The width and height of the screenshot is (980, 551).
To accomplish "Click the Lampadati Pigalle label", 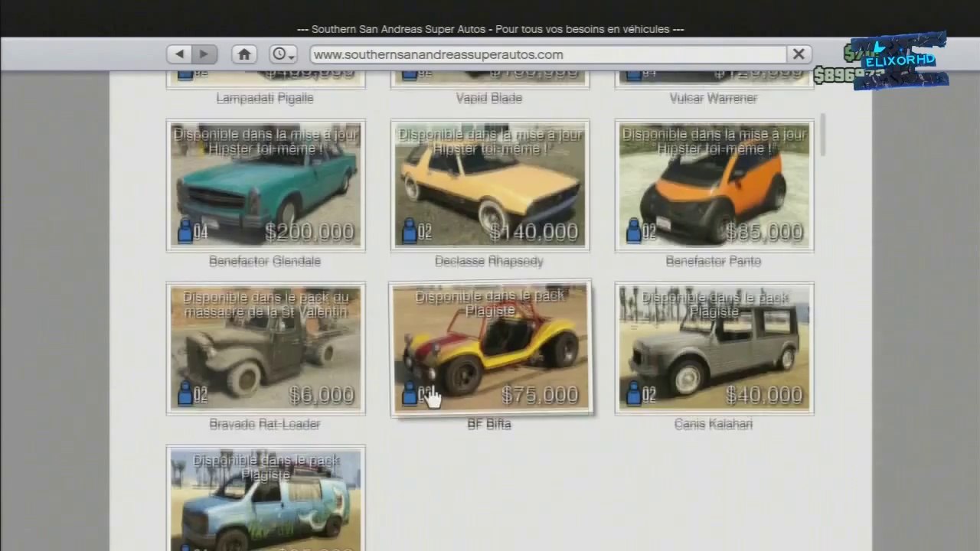I will point(265,98).
